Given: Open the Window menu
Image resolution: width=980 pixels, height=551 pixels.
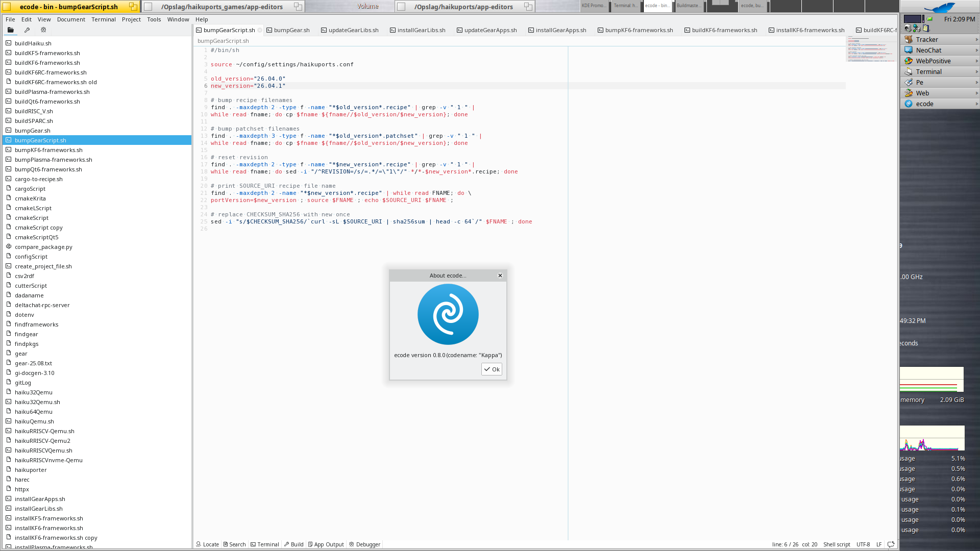Looking at the screenshot, I should 178,19.
